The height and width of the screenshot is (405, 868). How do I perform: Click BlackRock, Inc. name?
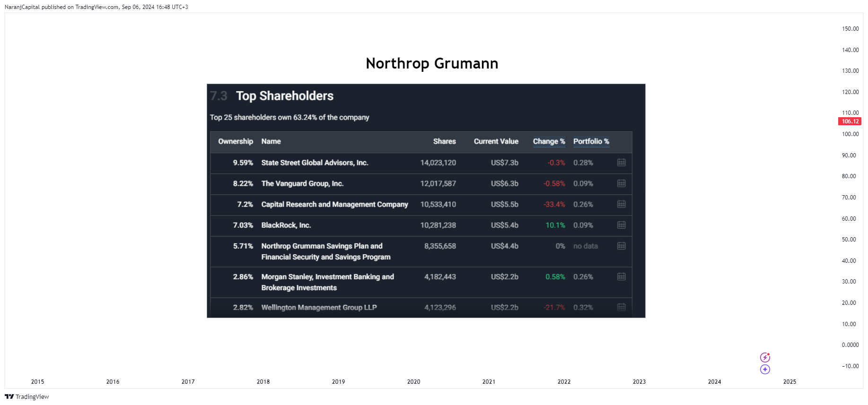286,225
